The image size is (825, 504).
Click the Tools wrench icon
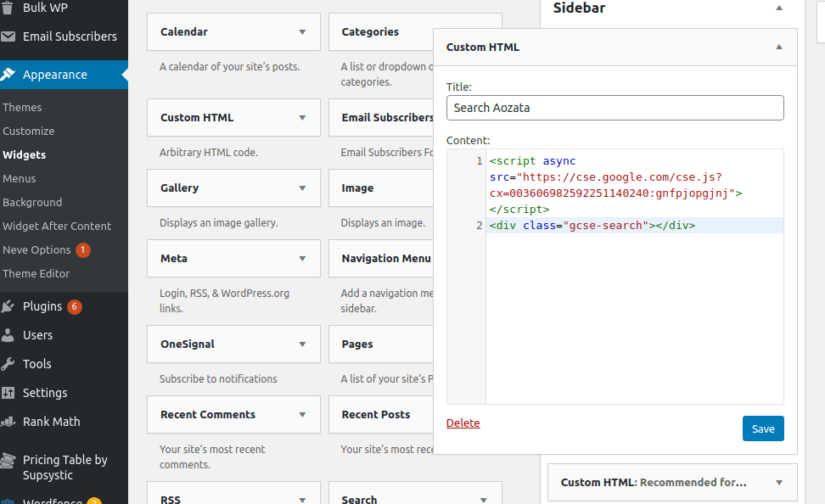coord(9,364)
